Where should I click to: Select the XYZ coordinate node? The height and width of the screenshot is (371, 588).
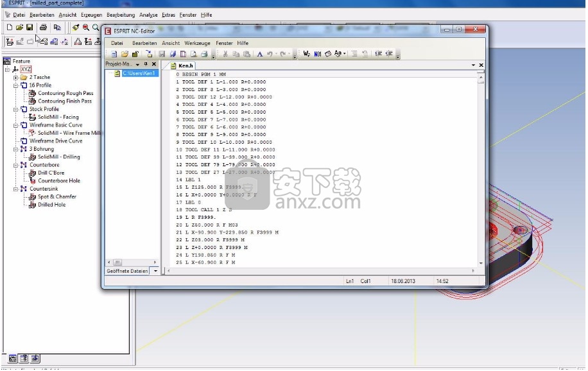click(x=26, y=69)
